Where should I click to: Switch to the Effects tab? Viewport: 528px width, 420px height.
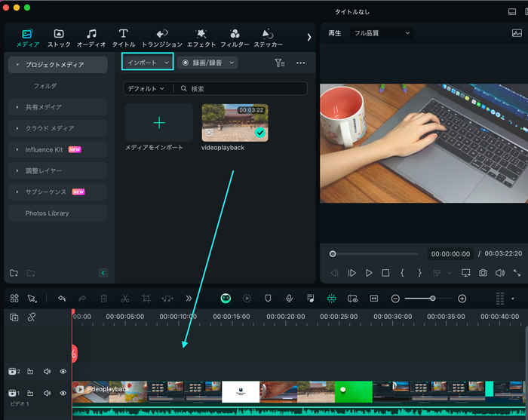point(201,38)
